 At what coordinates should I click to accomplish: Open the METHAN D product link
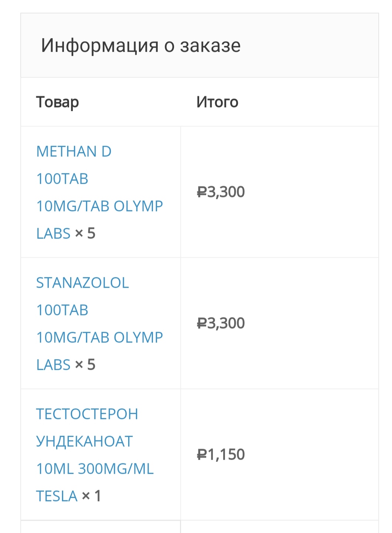[74, 152]
